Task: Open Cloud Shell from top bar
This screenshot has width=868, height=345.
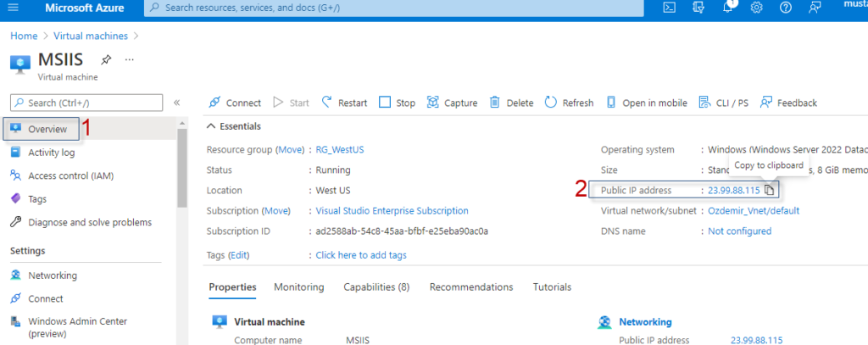Action: coord(670,8)
